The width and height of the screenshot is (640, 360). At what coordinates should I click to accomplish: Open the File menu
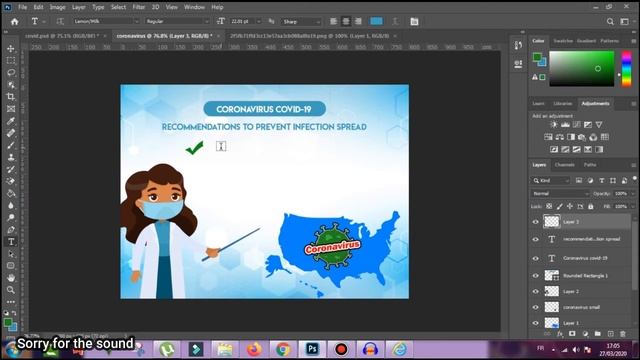pyautogui.click(x=22, y=7)
